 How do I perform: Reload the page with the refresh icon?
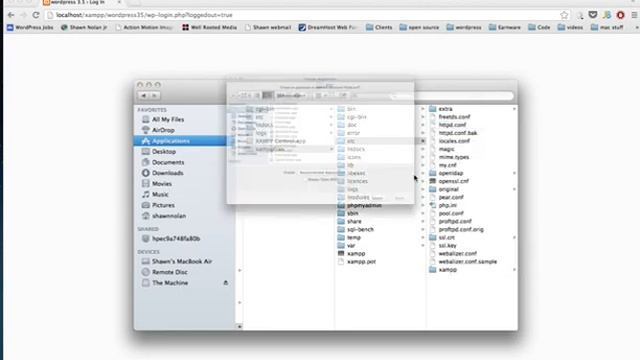tap(36, 15)
